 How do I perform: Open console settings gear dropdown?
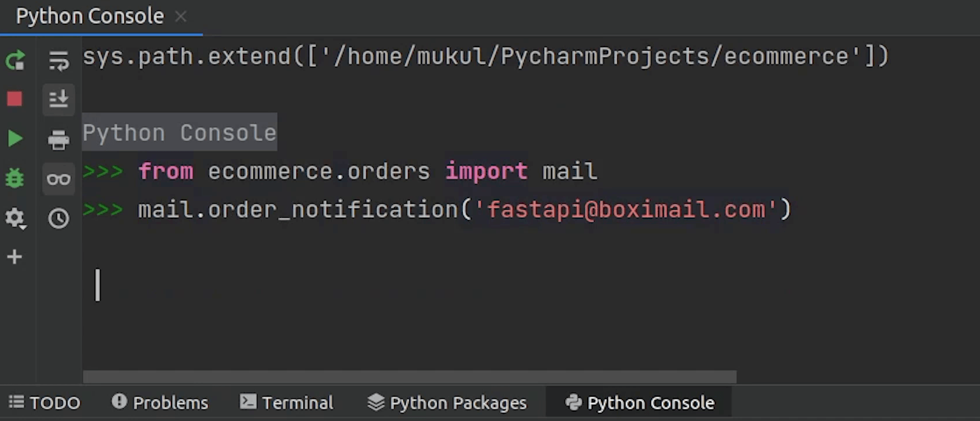pos(15,218)
